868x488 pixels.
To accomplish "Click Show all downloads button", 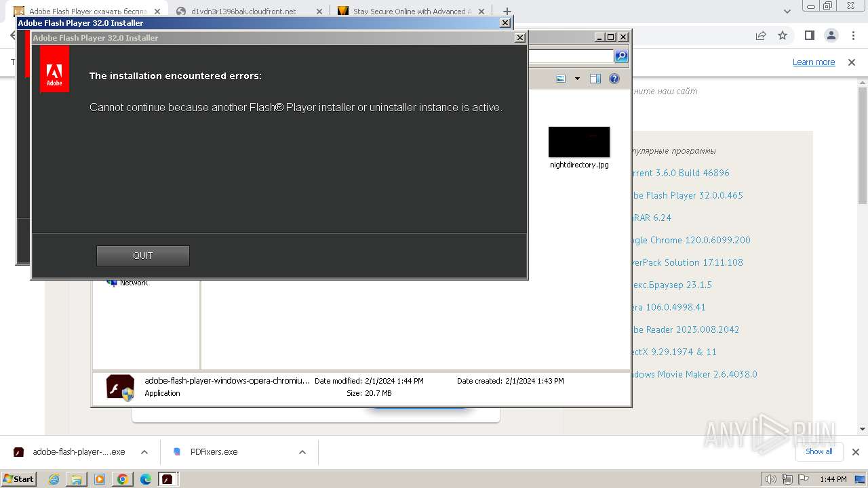I will 818,451.
